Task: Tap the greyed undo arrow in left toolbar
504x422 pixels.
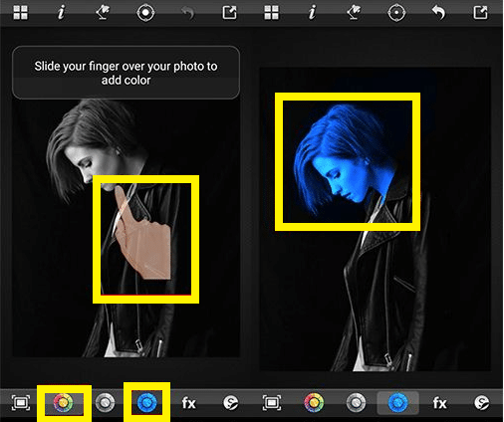Action: [x=188, y=13]
